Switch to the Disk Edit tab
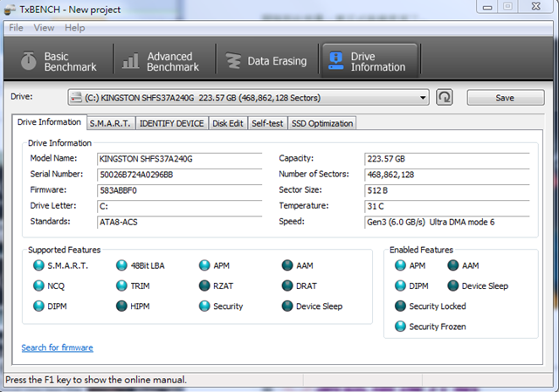 pos(228,123)
